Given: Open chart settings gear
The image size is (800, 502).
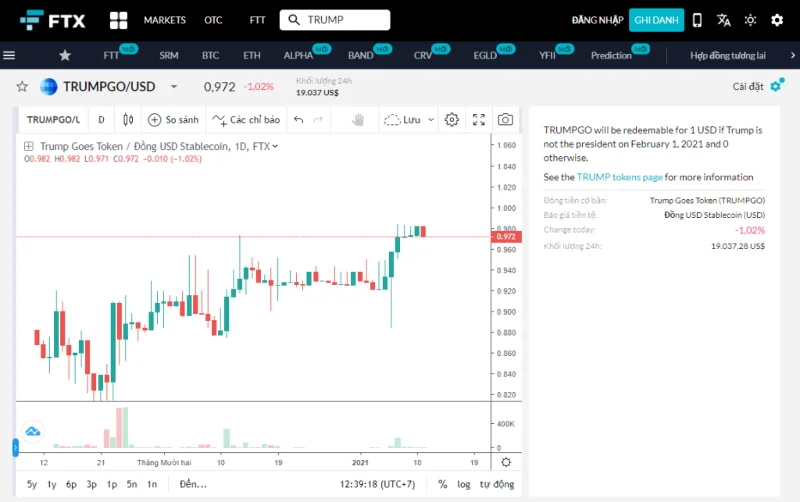Looking at the screenshot, I should coord(452,119).
